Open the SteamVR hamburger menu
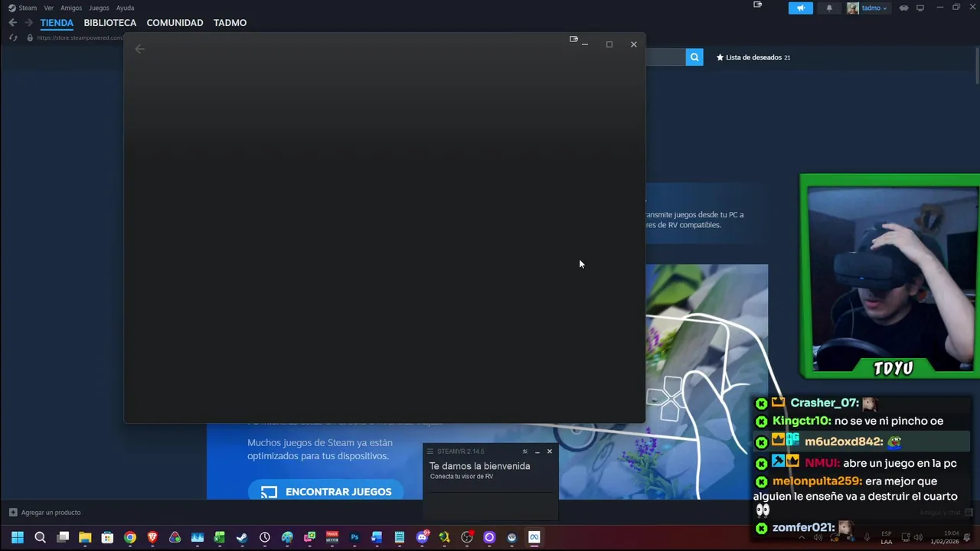 [430, 452]
